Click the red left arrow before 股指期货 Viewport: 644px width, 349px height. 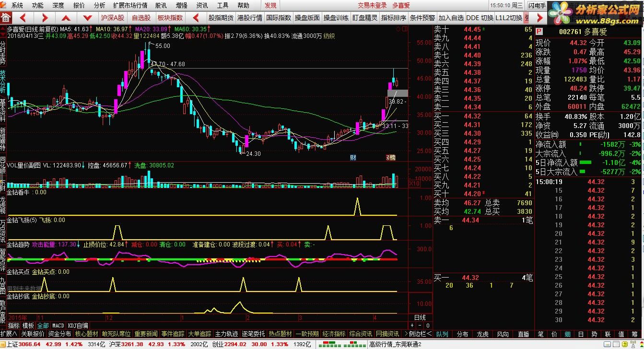click(197, 18)
